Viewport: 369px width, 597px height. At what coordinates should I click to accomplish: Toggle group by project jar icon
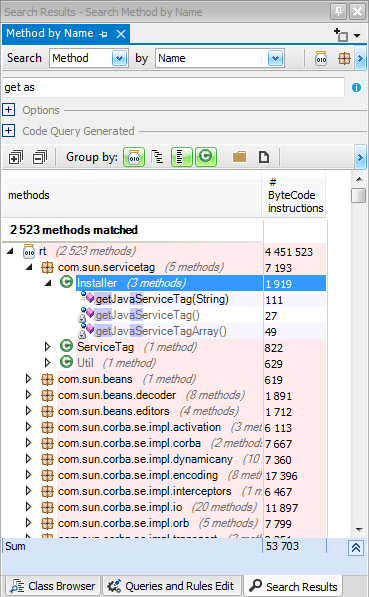click(x=134, y=157)
